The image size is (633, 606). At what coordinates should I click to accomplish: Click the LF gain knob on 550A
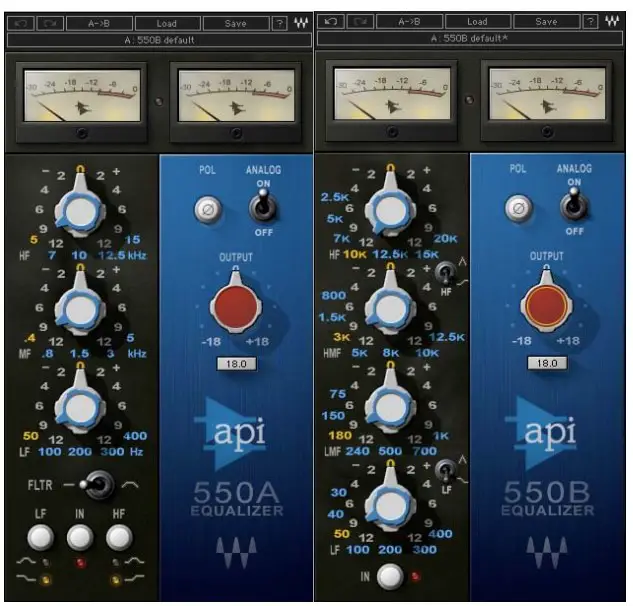tap(80, 408)
